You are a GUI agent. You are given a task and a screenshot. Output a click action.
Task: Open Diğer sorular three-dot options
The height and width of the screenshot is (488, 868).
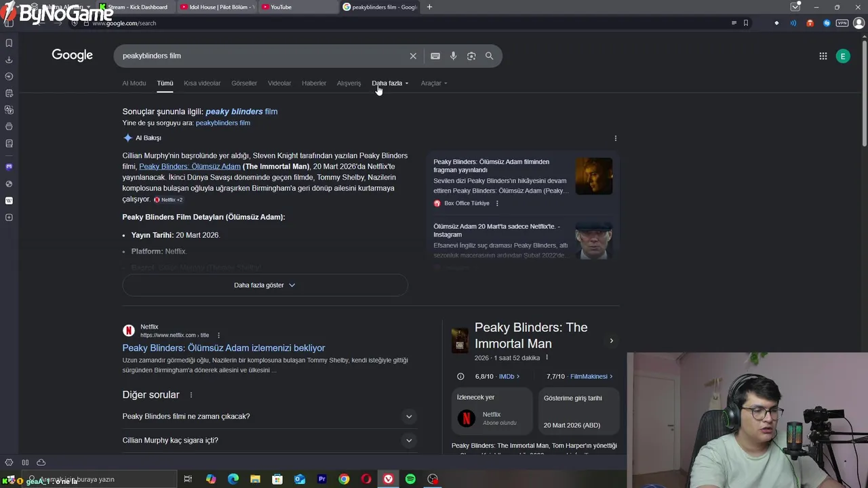coord(191,395)
